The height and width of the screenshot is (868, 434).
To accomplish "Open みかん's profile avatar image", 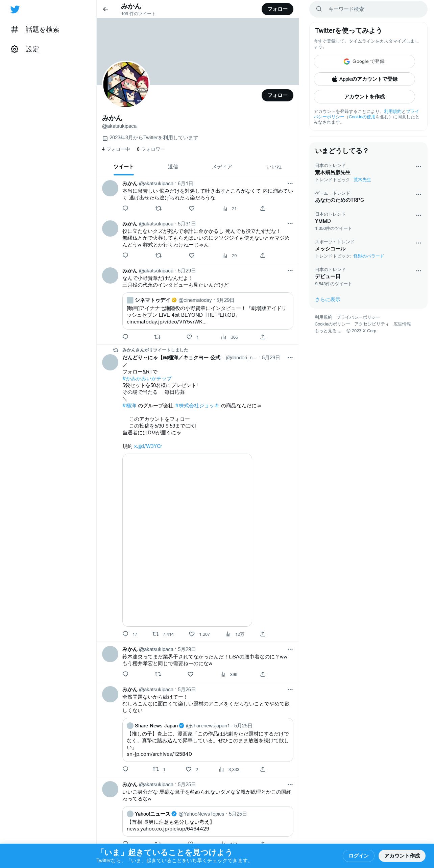I will pos(126,84).
